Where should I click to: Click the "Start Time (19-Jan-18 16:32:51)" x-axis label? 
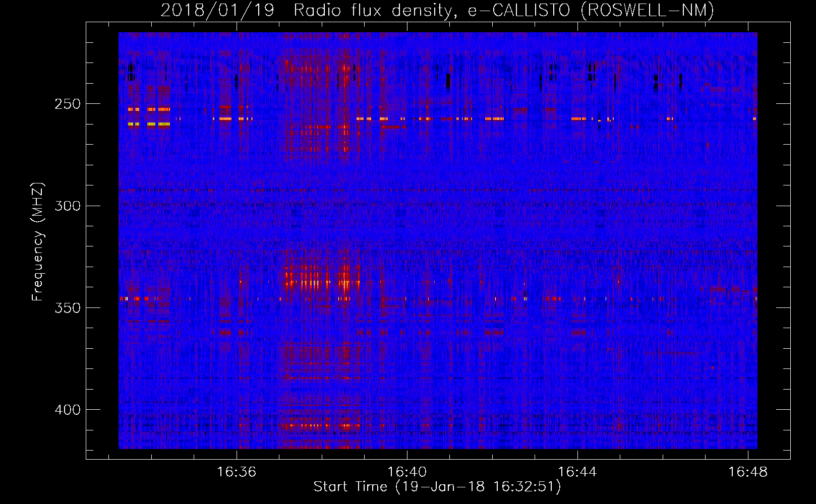pos(437,487)
